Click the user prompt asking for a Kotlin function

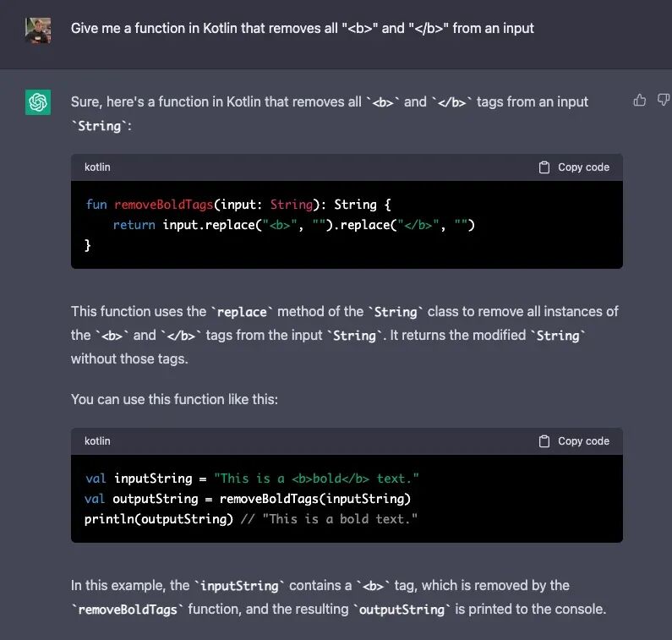[x=303, y=28]
